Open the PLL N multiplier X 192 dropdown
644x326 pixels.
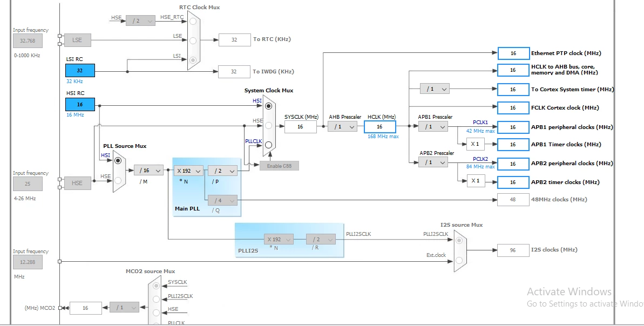(188, 171)
